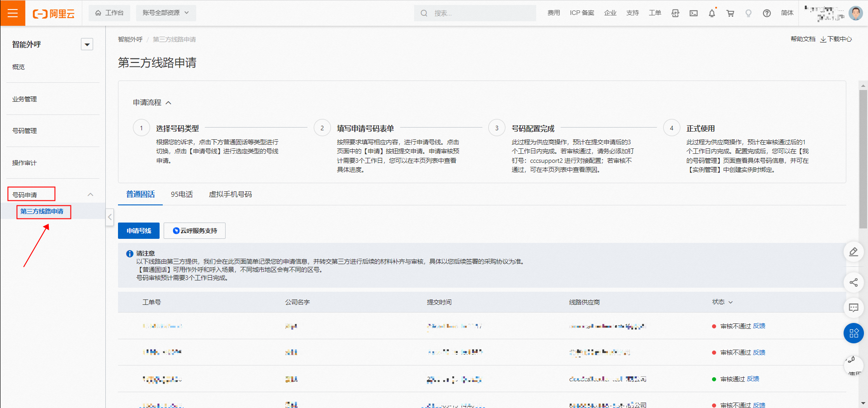Collapse the 号码申请 section chevron
868x408 pixels.
click(90, 195)
